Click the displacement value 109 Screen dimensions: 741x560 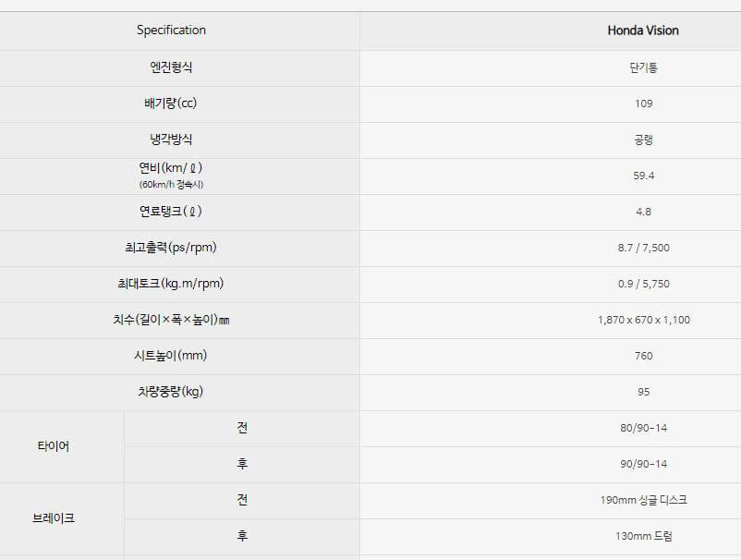tap(643, 103)
